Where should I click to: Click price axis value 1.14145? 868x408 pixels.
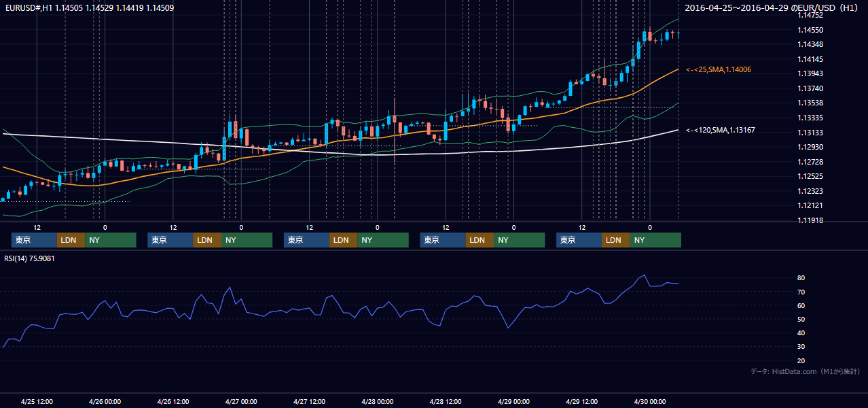(x=810, y=59)
